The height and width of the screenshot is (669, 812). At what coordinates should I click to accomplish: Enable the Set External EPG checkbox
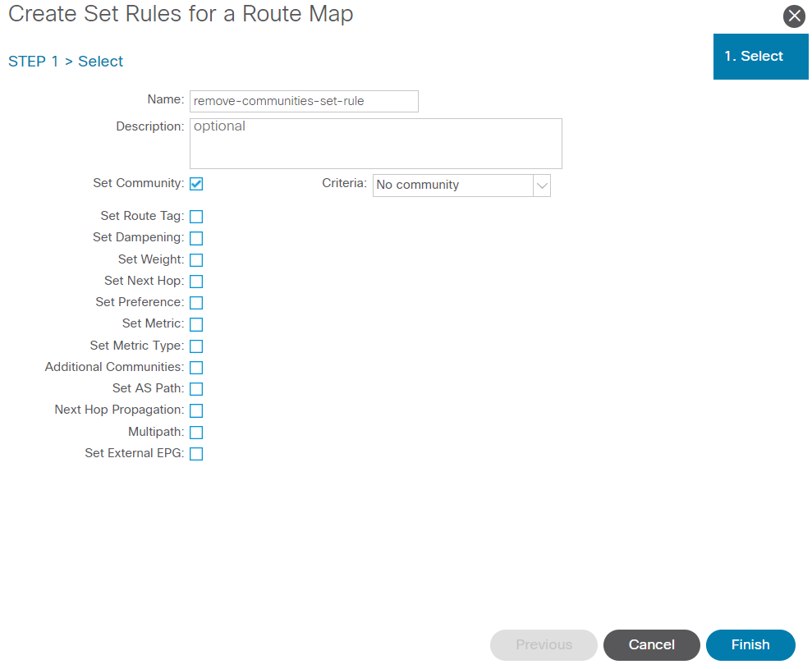[196, 454]
